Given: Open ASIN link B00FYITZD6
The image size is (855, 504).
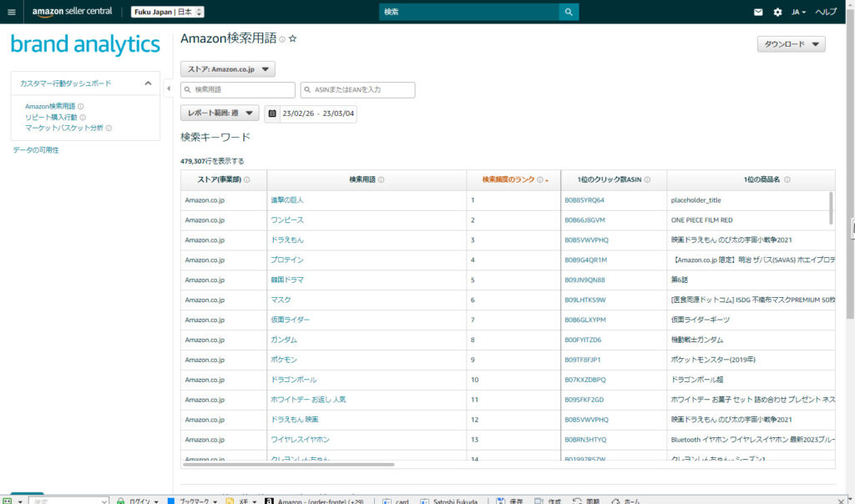Looking at the screenshot, I should tap(583, 340).
